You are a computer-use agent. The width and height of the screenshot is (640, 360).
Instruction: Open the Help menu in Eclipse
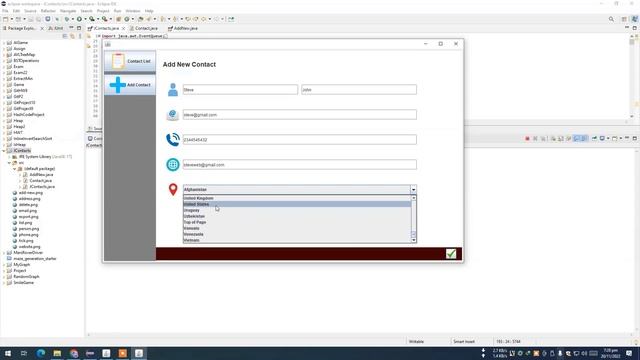[x=149, y=11]
